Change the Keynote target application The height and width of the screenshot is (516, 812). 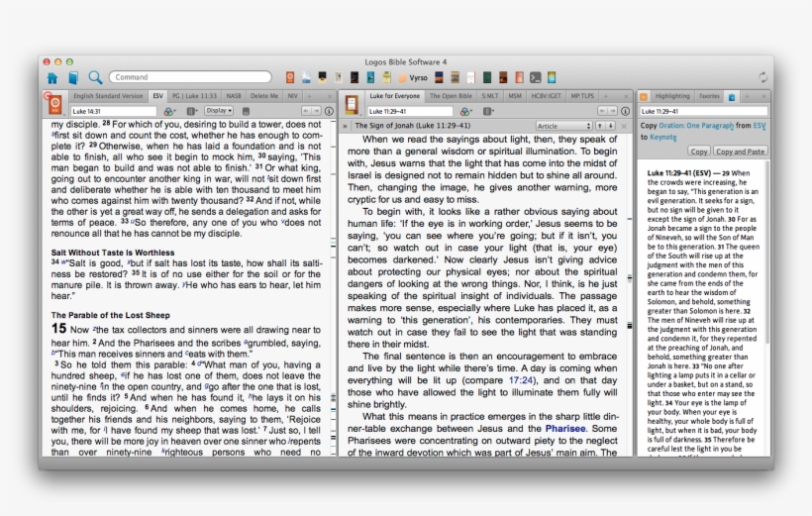click(663, 137)
